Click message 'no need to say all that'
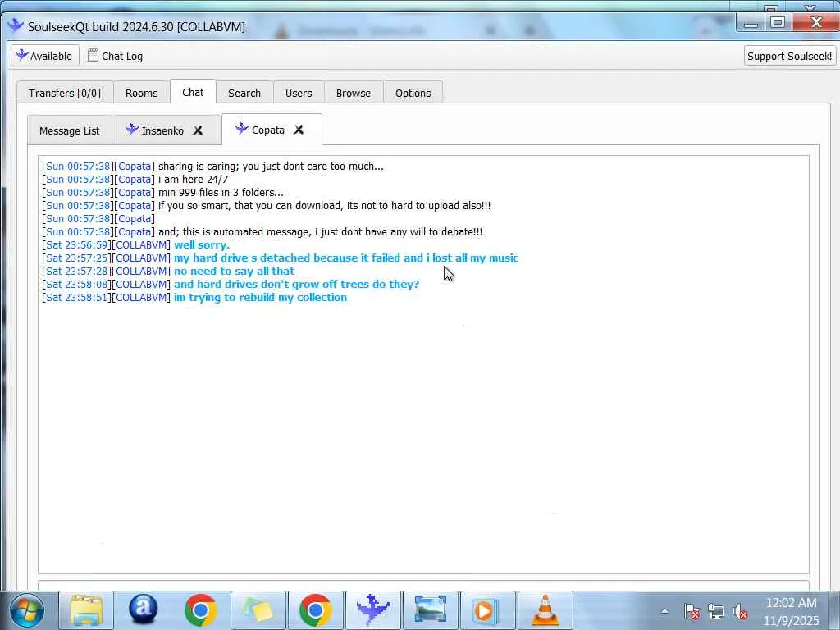 tap(234, 271)
